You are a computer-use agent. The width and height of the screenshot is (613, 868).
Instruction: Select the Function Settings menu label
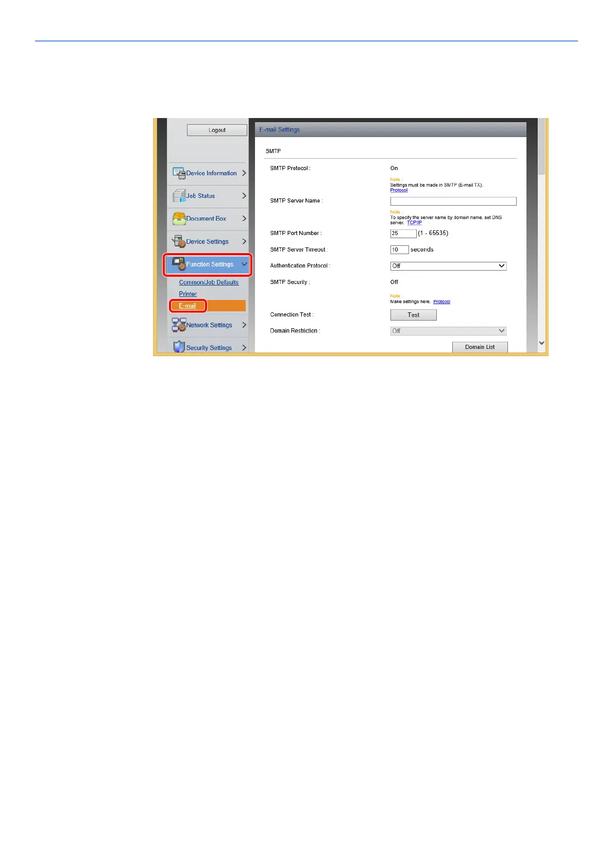tap(210, 264)
